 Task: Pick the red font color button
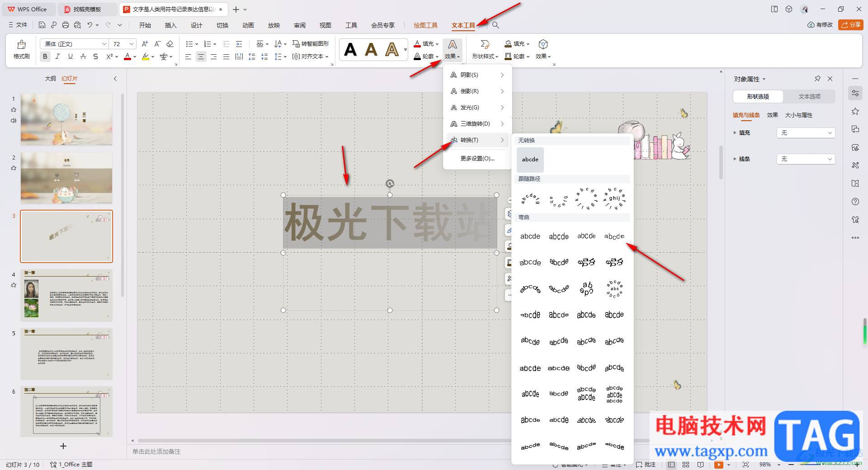tap(127, 56)
